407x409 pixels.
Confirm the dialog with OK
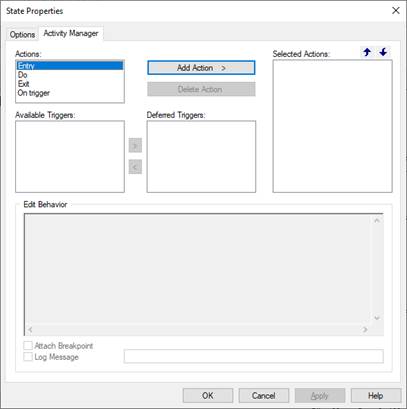(x=208, y=396)
